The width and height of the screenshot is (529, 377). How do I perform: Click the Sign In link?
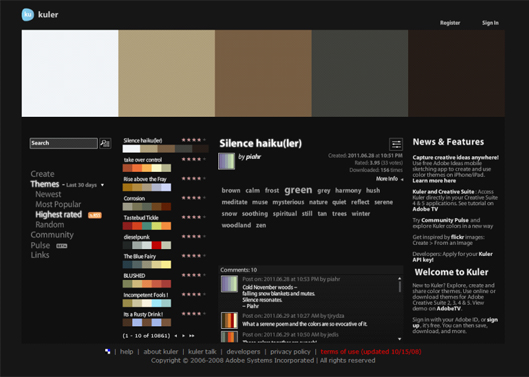[x=490, y=23]
